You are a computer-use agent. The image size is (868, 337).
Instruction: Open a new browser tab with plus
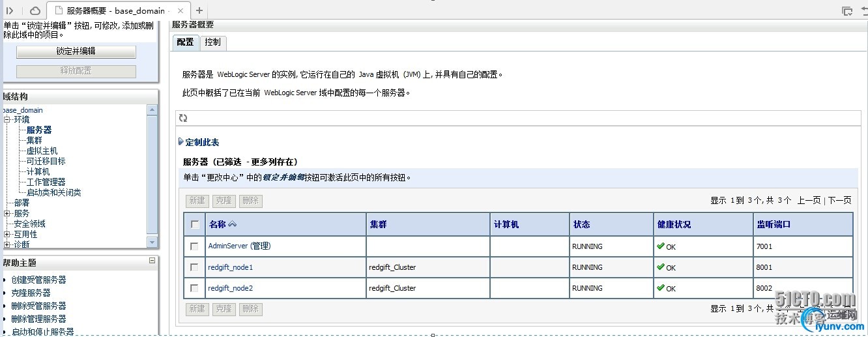(x=199, y=10)
